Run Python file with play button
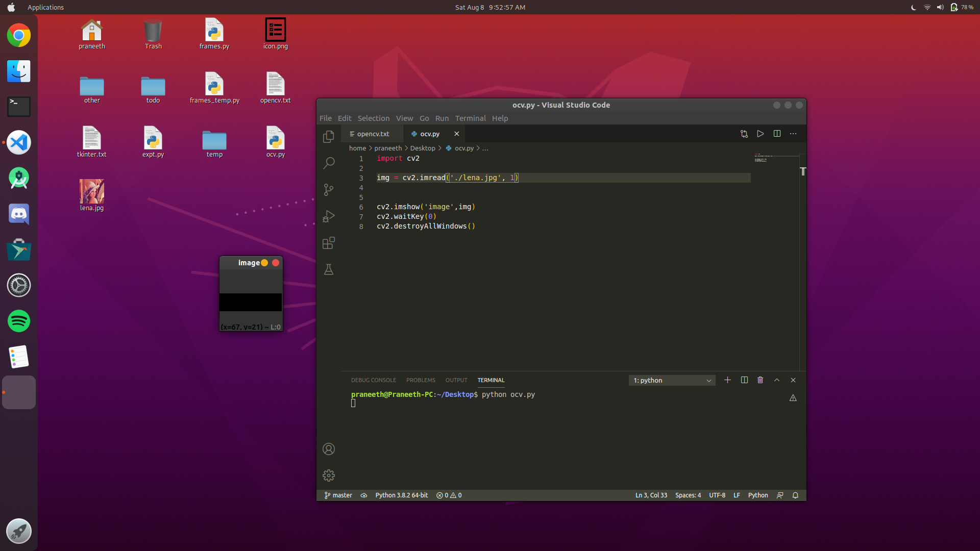Image resolution: width=980 pixels, height=551 pixels. (x=761, y=134)
